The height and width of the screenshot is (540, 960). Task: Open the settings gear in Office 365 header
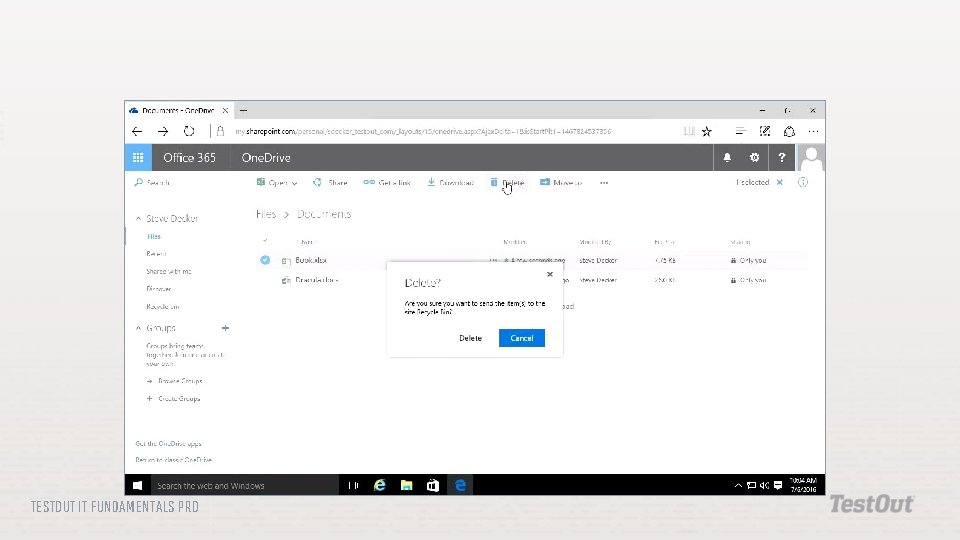coord(754,157)
